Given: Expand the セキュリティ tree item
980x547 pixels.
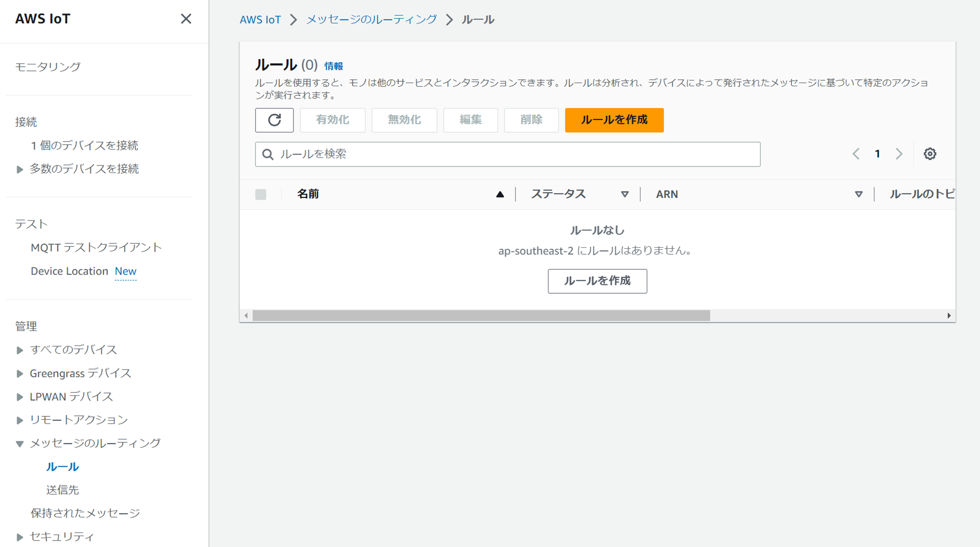Looking at the screenshot, I should (19, 537).
